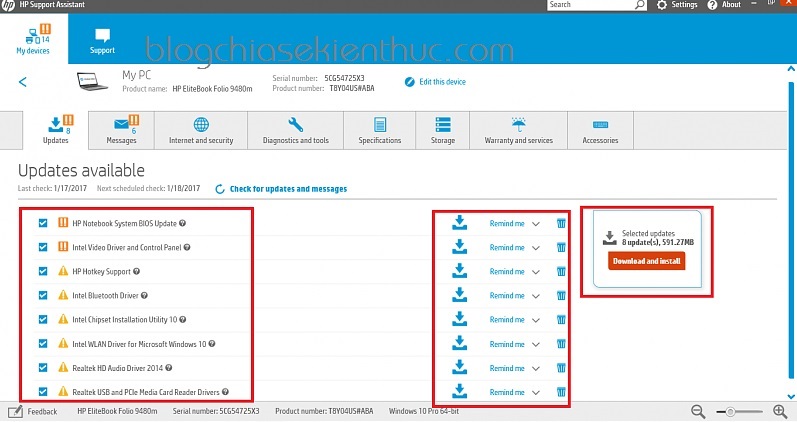This screenshot has height=422, width=797.
Task: Expand Remind me options for Intel WLAN Driver
Action: click(536, 344)
